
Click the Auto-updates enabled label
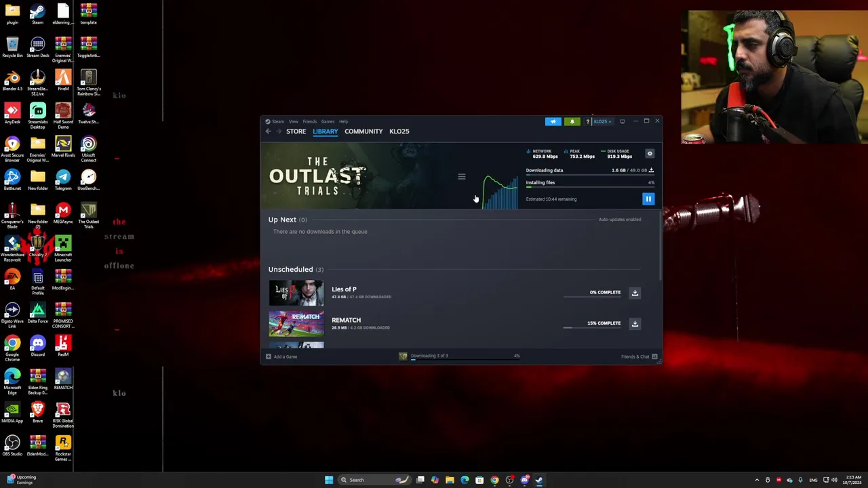[x=620, y=220]
